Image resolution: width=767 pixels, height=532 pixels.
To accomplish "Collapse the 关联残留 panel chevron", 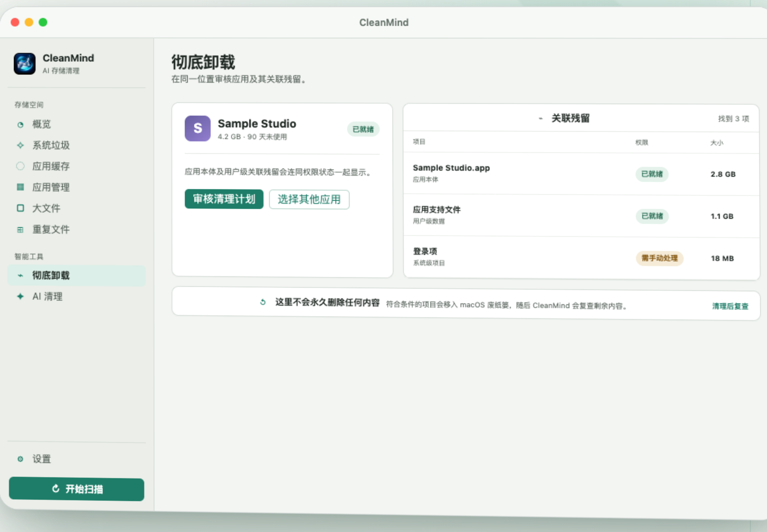I will [x=541, y=119].
